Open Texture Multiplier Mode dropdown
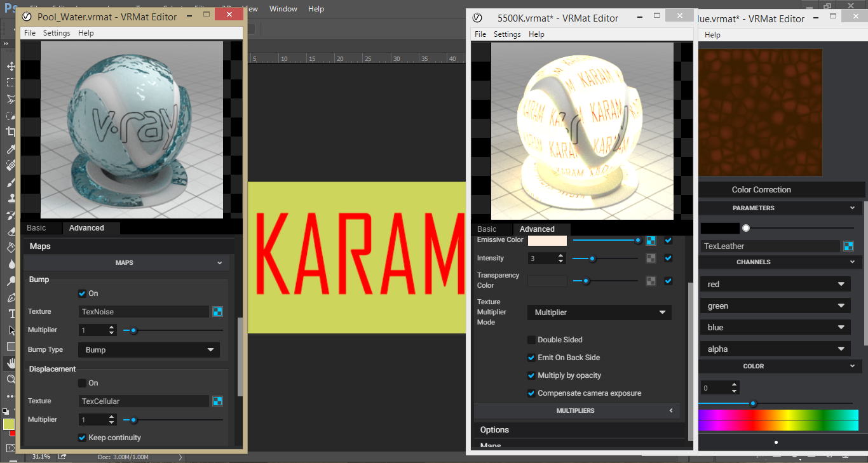This screenshot has height=463, width=868. (599, 312)
